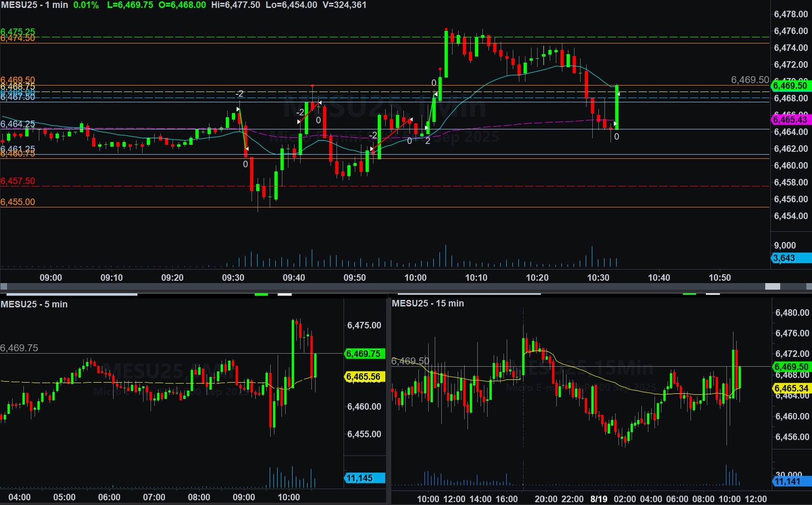
Task: Select the blue 11,145 volume tag on 5 min chart
Action: pyautogui.click(x=364, y=478)
